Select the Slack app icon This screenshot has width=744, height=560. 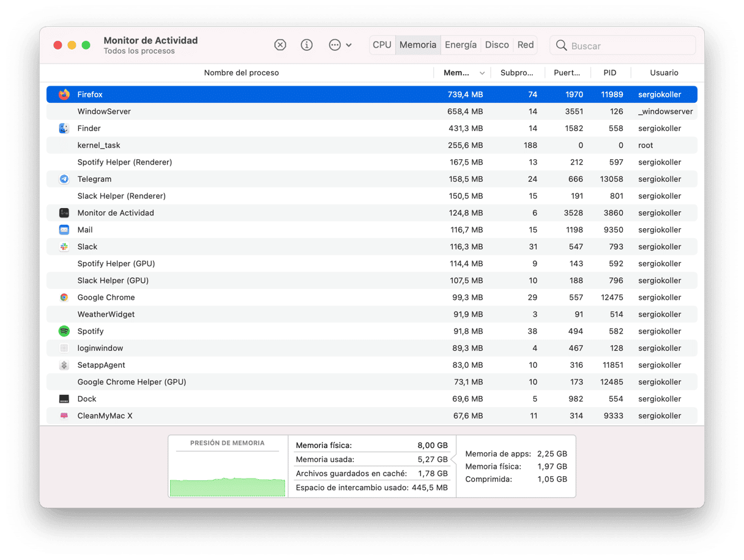coord(64,247)
